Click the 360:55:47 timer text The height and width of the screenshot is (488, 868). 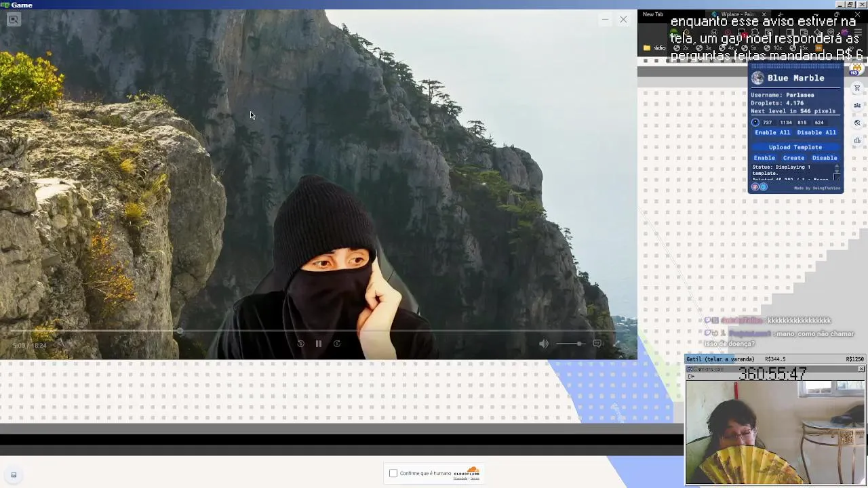coord(772,373)
